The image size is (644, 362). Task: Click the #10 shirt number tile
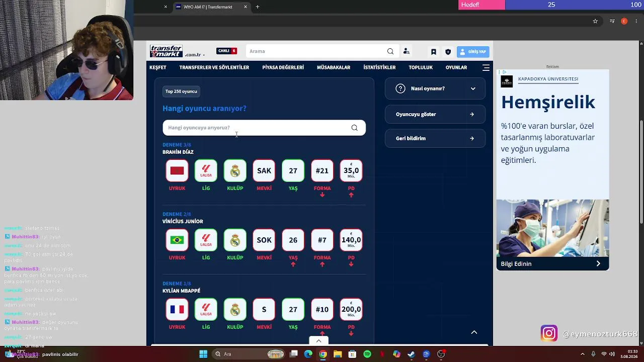[x=322, y=309]
